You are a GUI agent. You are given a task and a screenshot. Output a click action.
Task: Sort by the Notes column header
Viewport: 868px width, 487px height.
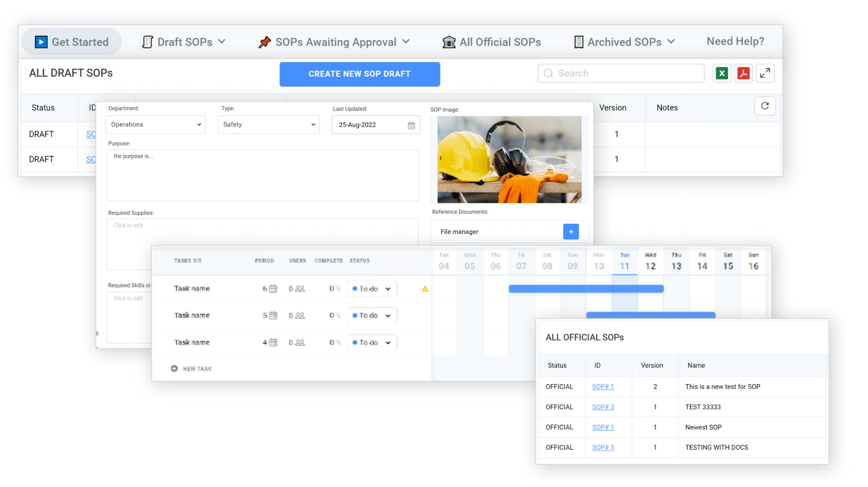click(667, 108)
